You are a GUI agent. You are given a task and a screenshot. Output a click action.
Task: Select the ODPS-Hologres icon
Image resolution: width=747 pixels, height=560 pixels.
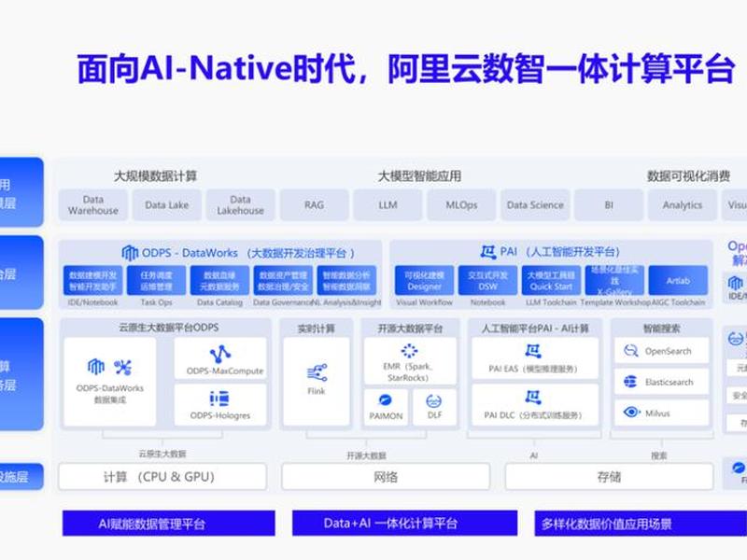(219, 399)
